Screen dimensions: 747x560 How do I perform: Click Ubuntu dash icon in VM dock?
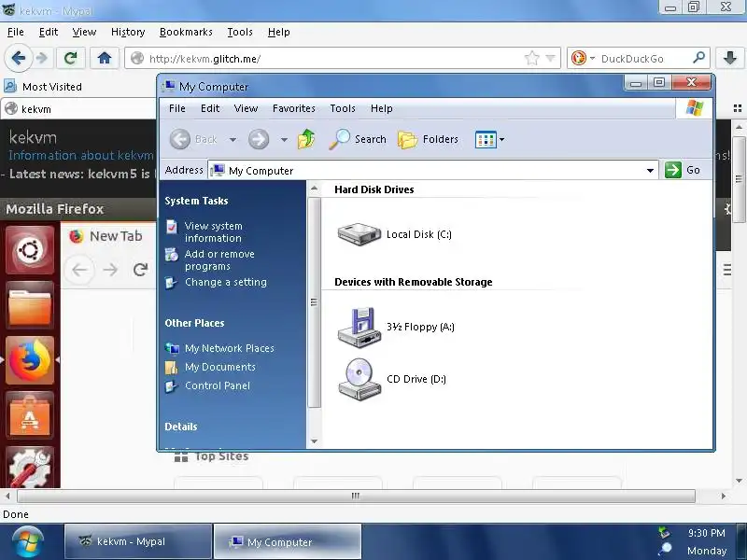[30, 249]
